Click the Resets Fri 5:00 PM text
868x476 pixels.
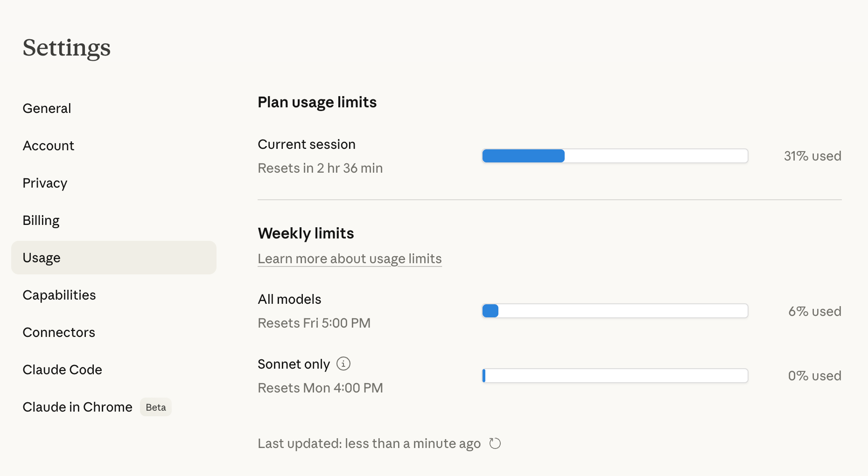314,323
